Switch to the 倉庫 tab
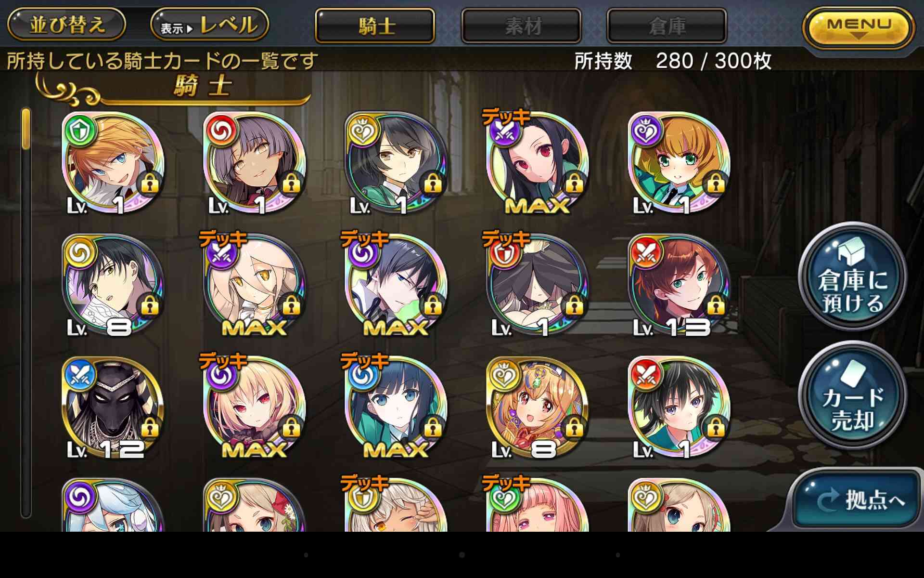Screen dimensions: 924x578 [667, 26]
